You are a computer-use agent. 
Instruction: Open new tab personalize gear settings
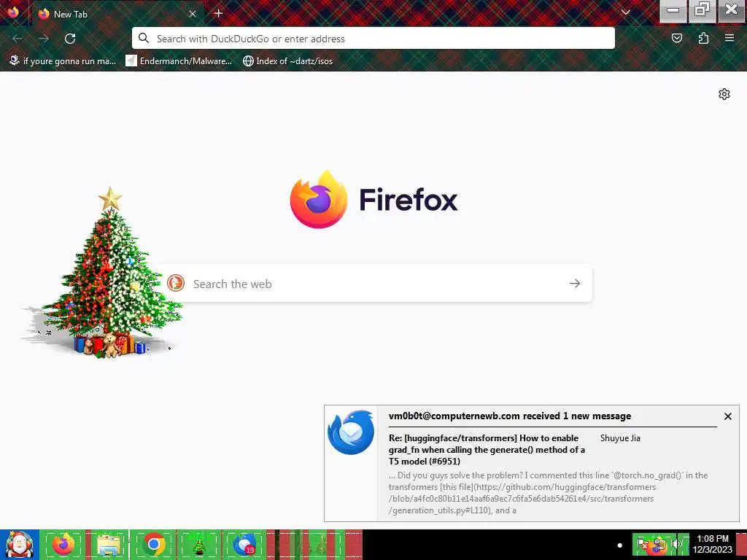pos(724,94)
